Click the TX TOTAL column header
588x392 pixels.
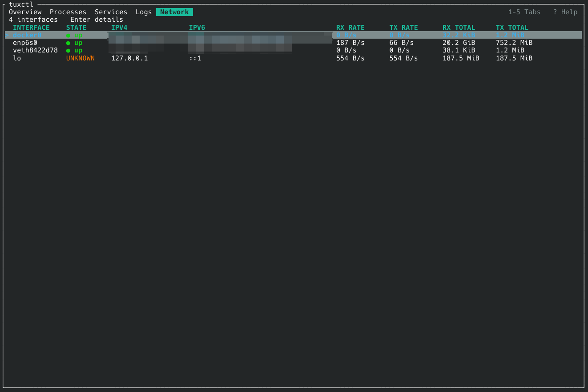(x=512, y=28)
